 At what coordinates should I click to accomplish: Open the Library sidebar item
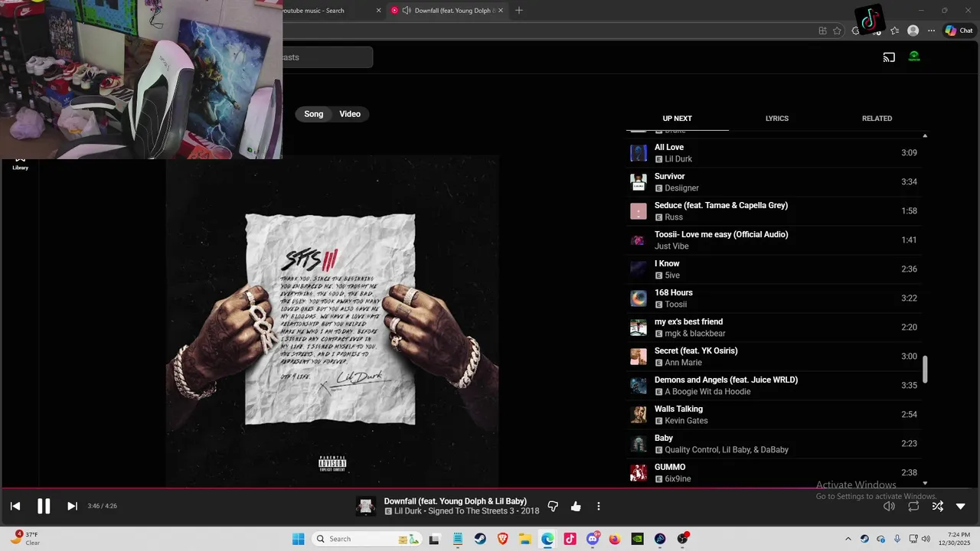pyautogui.click(x=21, y=163)
